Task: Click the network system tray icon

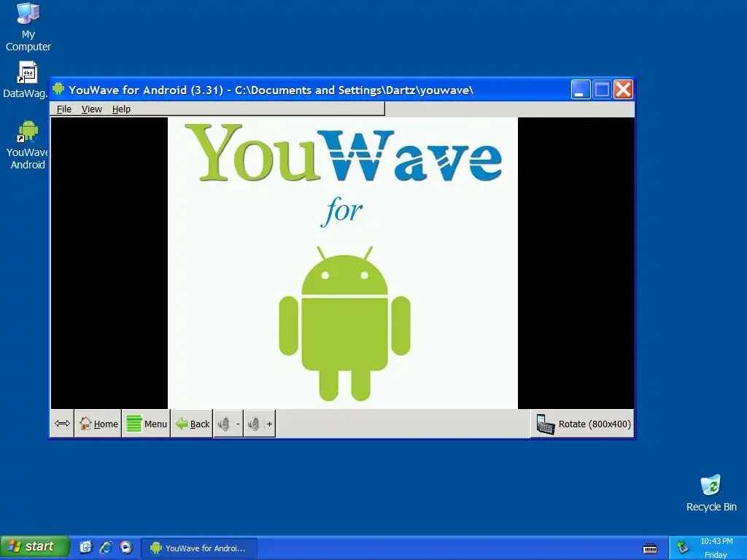Action: [x=683, y=547]
